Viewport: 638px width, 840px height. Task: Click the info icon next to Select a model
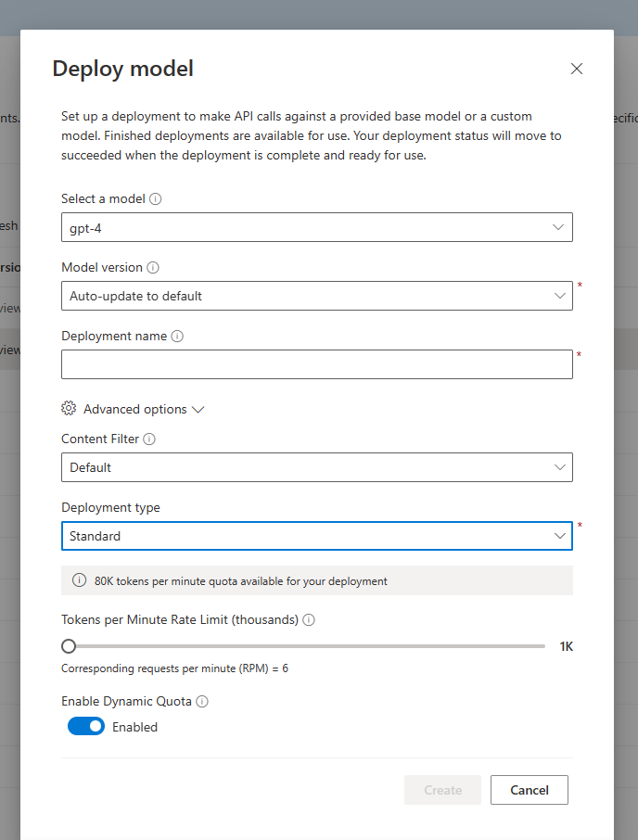click(154, 198)
